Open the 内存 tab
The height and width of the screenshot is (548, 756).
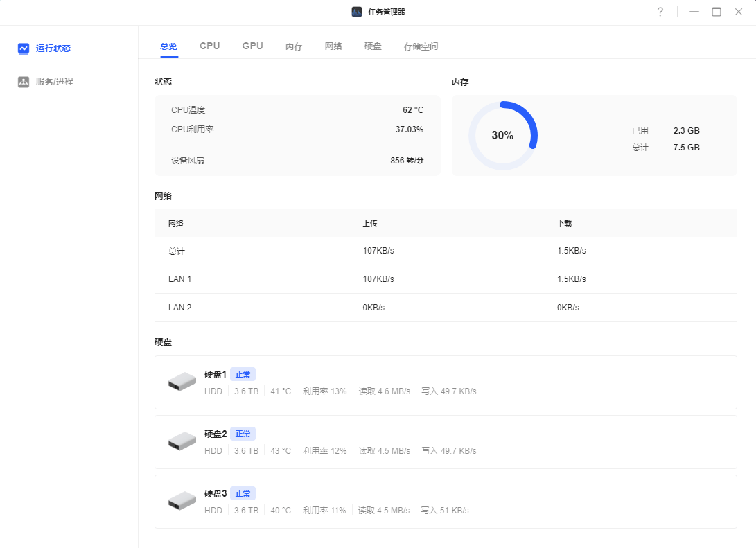[293, 46]
